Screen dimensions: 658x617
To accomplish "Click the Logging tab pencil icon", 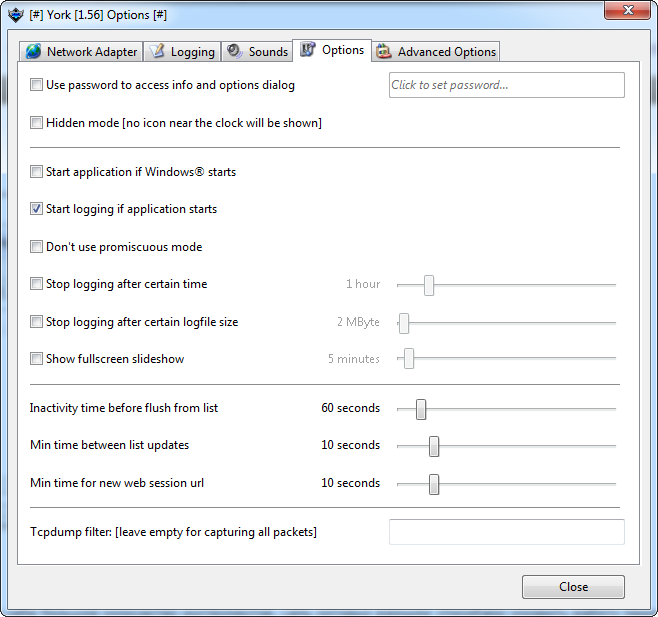I will click(157, 52).
